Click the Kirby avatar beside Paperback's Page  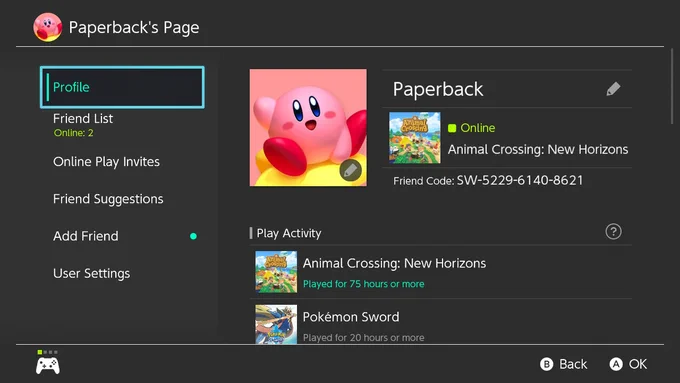coord(48,27)
